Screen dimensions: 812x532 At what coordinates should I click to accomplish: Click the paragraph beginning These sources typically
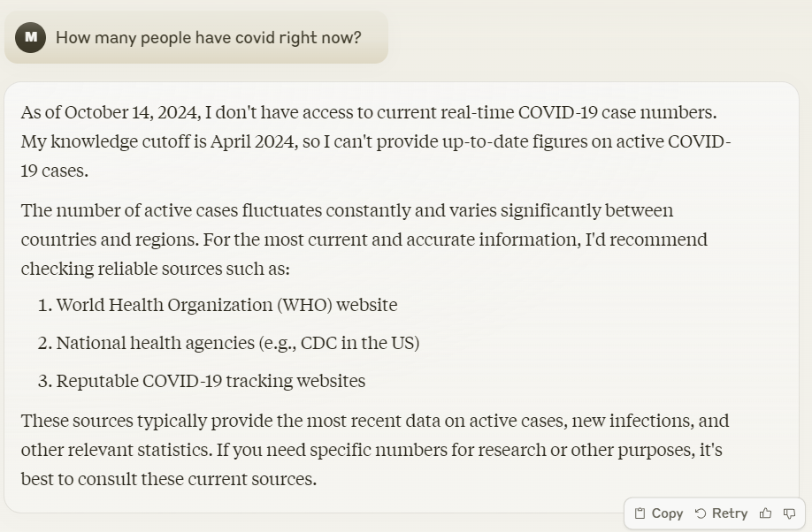(x=375, y=449)
